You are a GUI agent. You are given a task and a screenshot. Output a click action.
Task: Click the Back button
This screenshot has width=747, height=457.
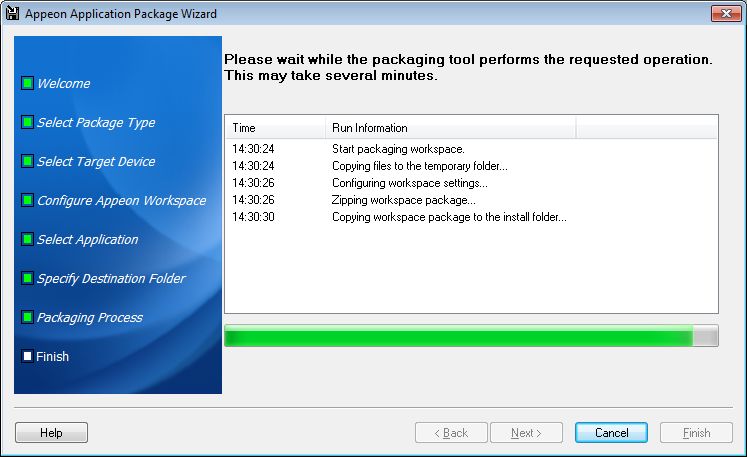pyautogui.click(x=451, y=433)
